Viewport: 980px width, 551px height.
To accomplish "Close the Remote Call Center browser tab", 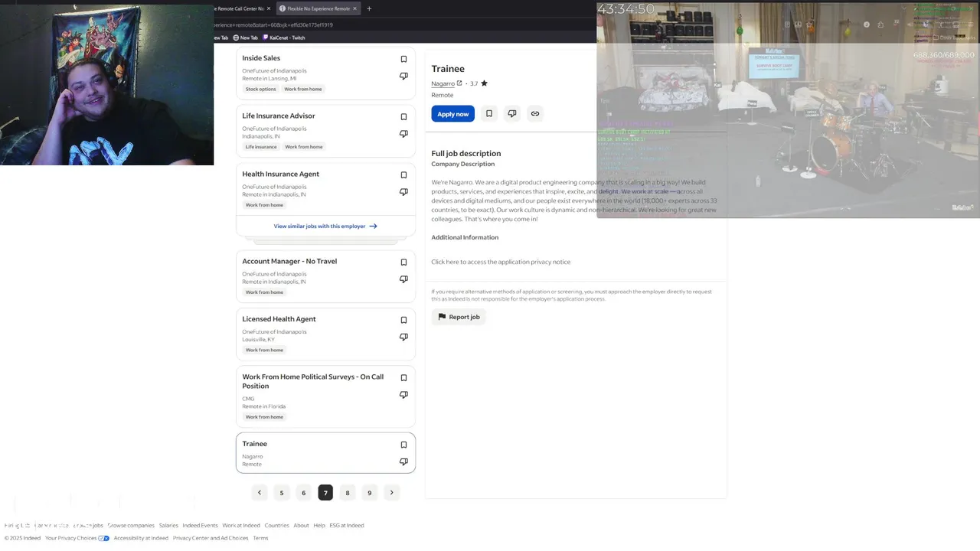I will pyautogui.click(x=269, y=8).
